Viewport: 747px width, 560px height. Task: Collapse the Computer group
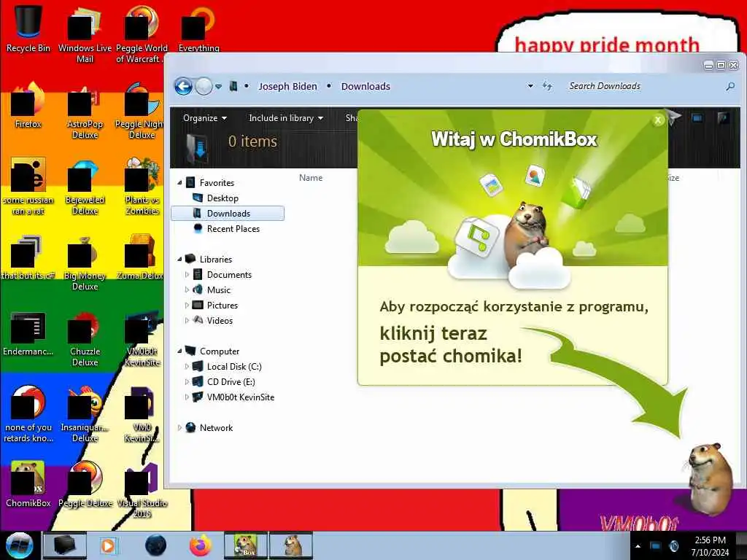point(179,351)
